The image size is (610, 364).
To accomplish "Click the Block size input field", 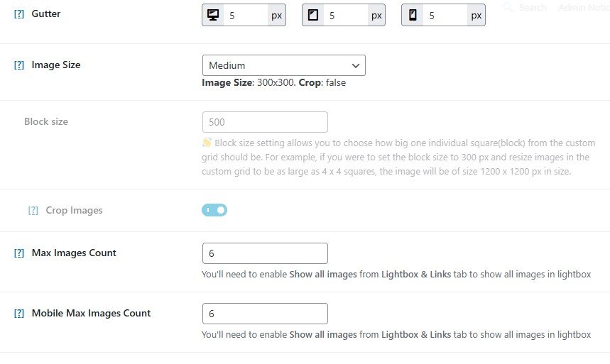I will 265,122.
